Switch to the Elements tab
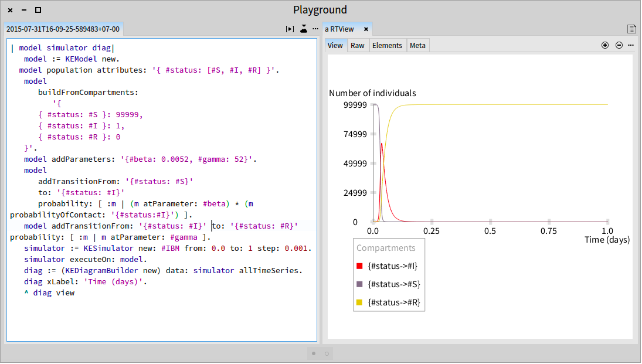Viewport: 642px width, 364px height. click(387, 46)
